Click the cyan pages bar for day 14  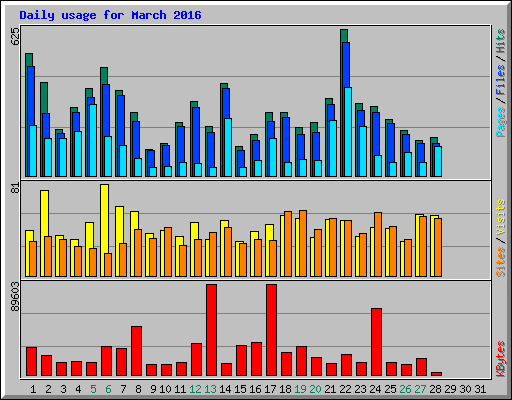(x=228, y=147)
